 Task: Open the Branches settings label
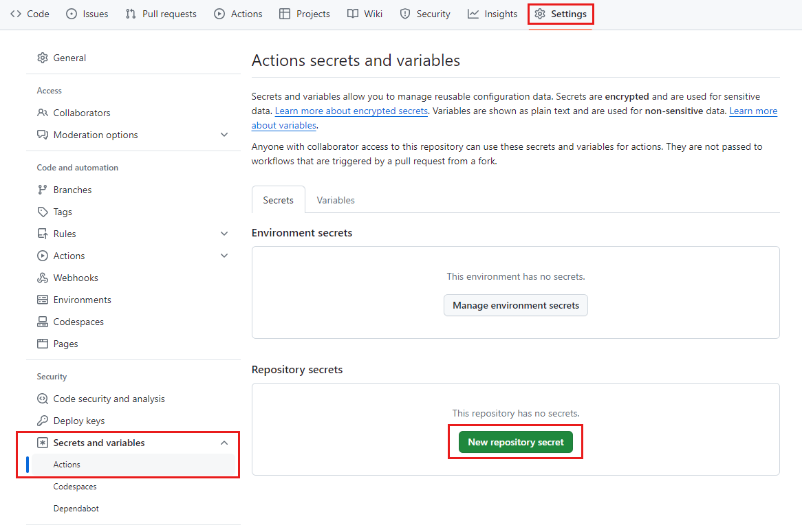pyautogui.click(x=72, y=190)
